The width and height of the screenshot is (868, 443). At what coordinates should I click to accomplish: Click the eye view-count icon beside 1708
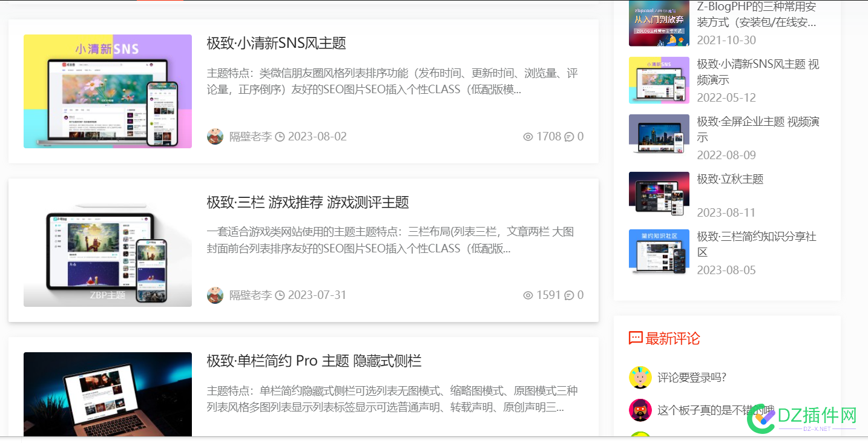(528, 137)
